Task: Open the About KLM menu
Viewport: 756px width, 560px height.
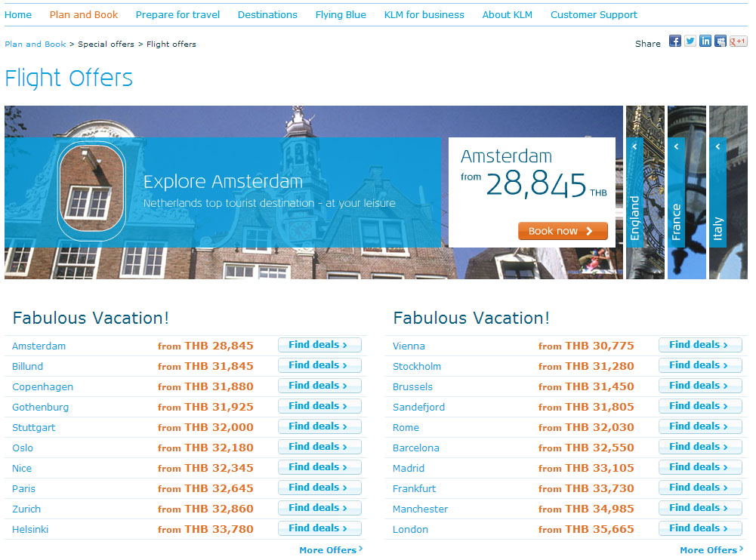Action: click(508, 15)
